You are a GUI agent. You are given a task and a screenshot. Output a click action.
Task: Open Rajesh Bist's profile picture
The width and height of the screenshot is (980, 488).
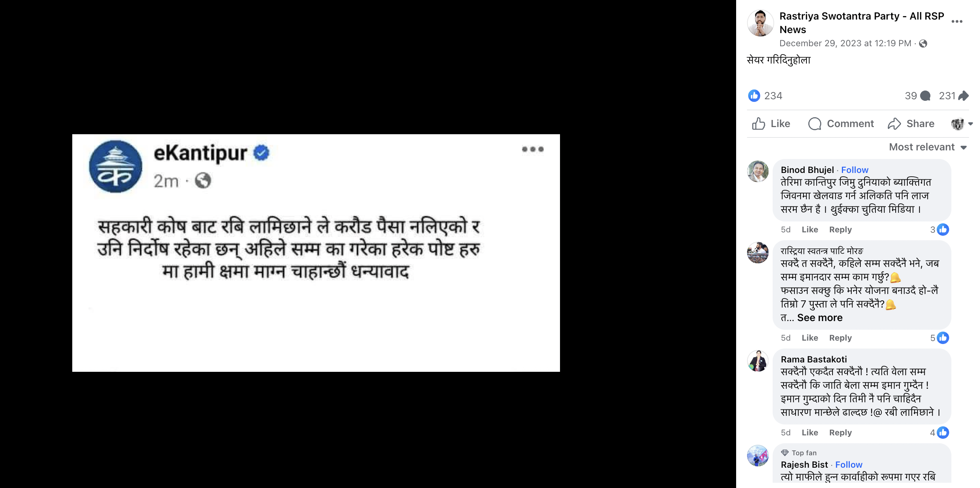pyautogui.click(x=758, y=456)
